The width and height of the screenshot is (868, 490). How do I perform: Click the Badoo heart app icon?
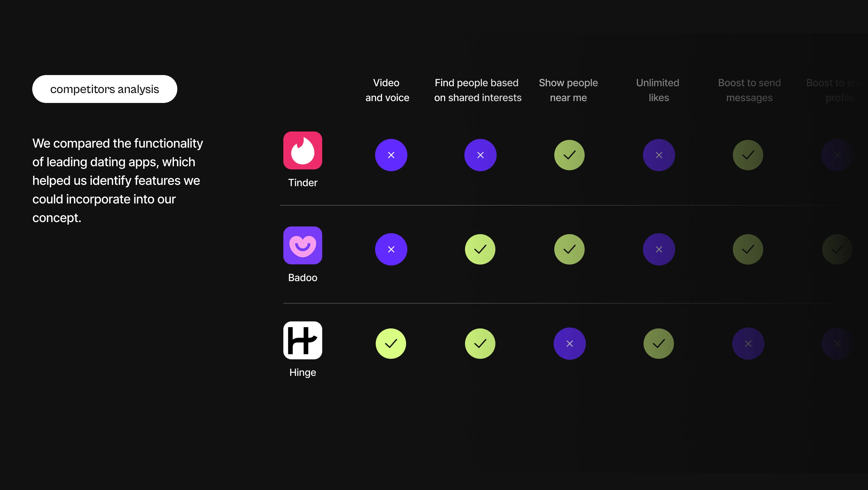point(303,245)
